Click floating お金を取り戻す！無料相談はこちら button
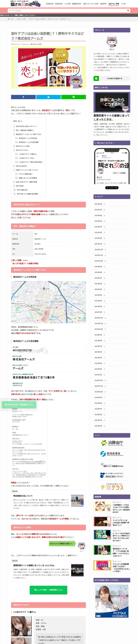The image size is (138, 644). tap(19, 405)
